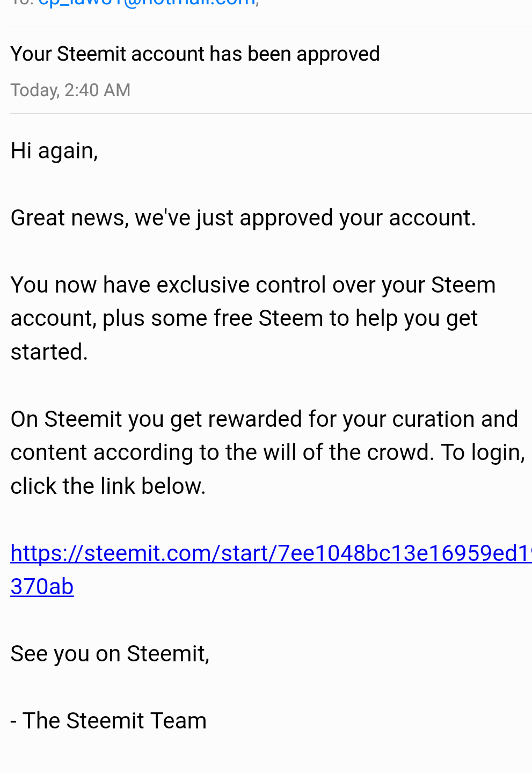532x773 pixels.
Task: Tap the 'Hi again,' greeting line
Action: [54, 151]
